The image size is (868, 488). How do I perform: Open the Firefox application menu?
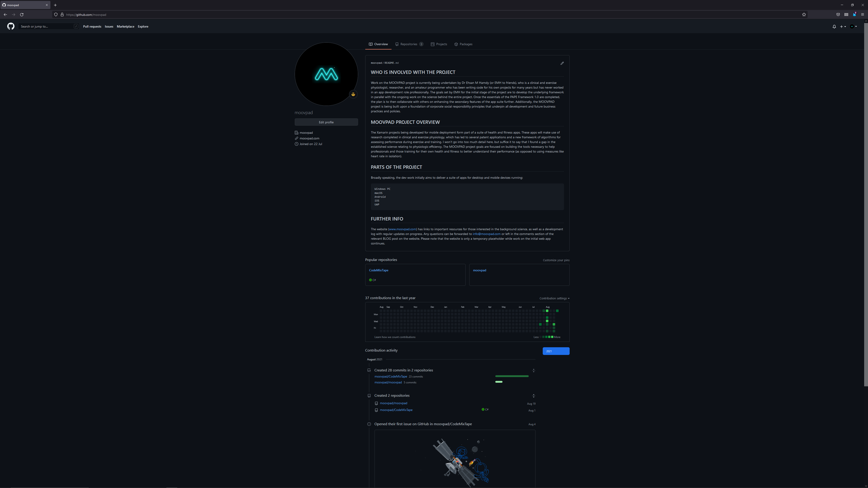tap(863, 14)
